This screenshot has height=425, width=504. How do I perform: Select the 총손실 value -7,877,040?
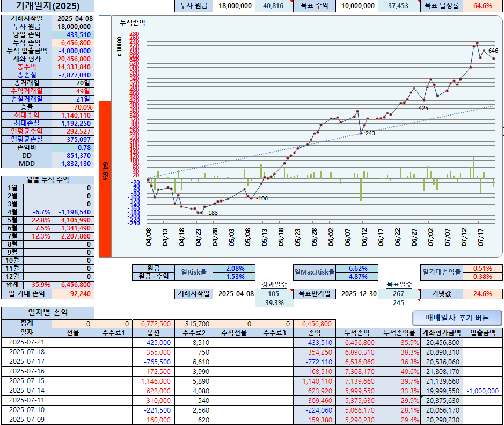pos(73,75)
